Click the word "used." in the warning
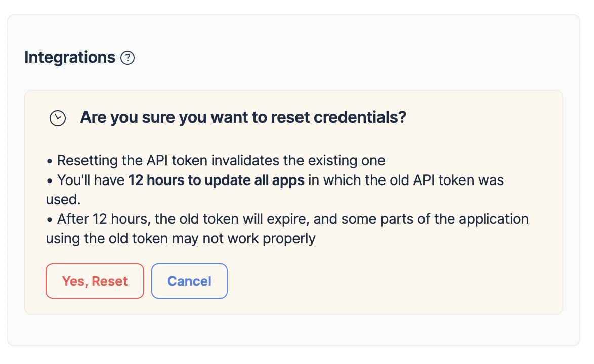 (63, 199)
